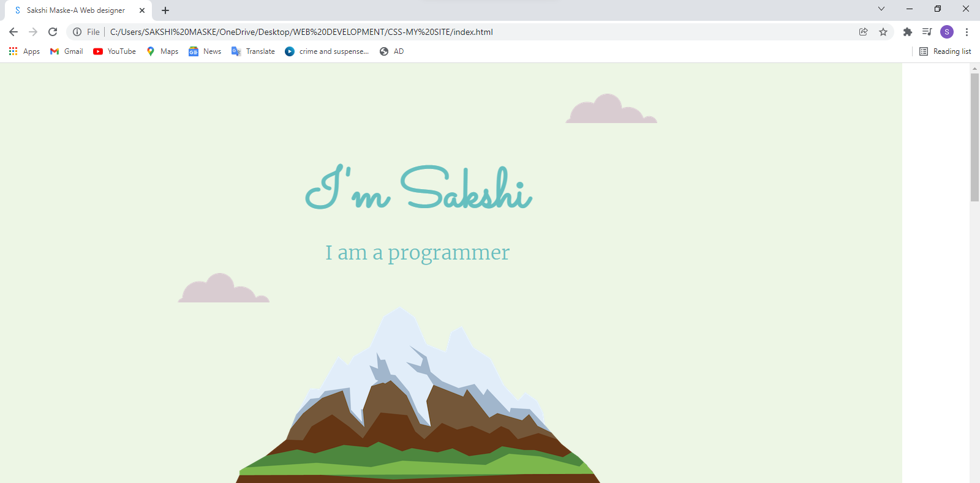Click the cloud image left of the mountain
Viewport: 980px width, 483px height.
coord(224,288)
